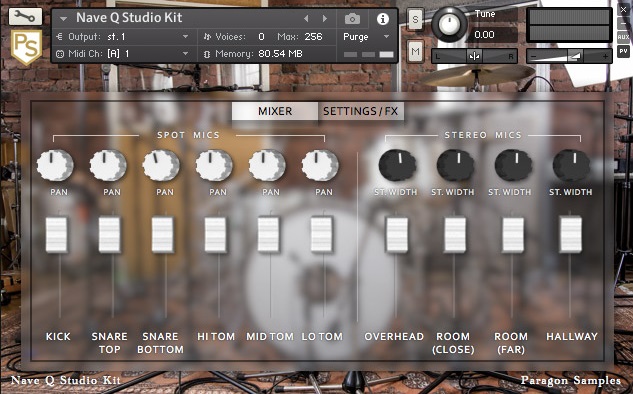Click the LO TOM pan knob
The image size is (633, 394).
click(x=320, y=165)
